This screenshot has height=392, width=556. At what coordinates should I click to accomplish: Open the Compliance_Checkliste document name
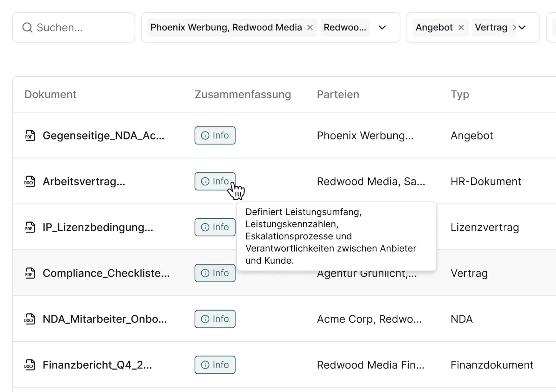[106, 273]
